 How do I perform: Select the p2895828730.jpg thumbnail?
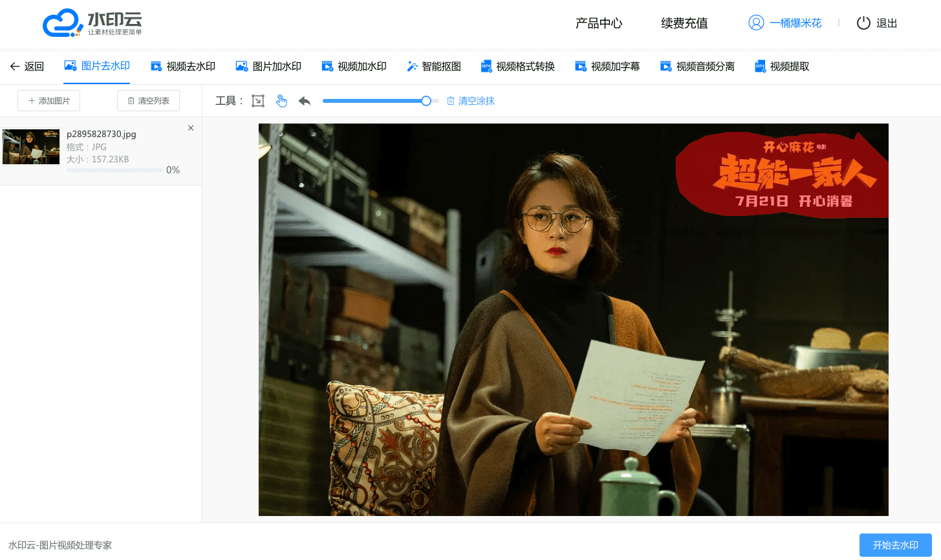[31, 147]
